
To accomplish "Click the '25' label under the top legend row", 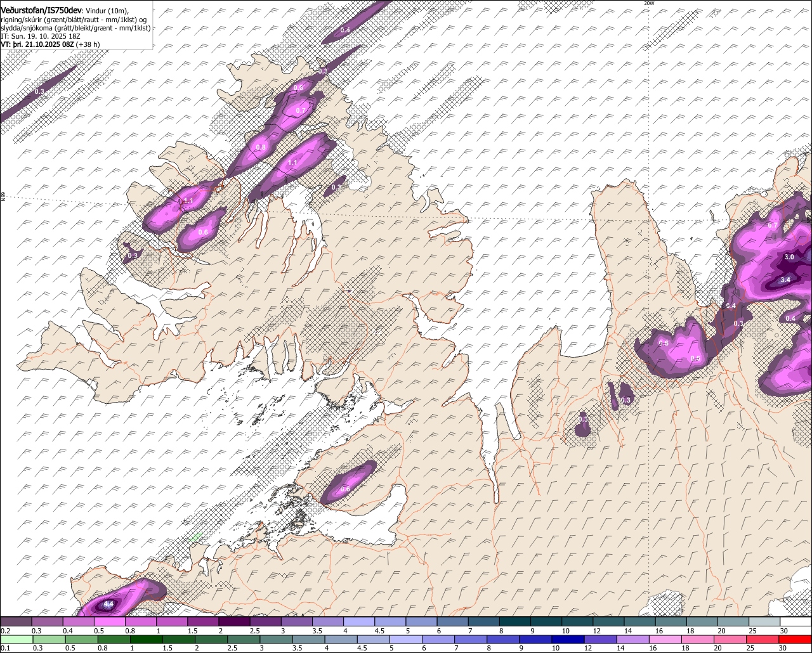I will click(x=753, y=631).
